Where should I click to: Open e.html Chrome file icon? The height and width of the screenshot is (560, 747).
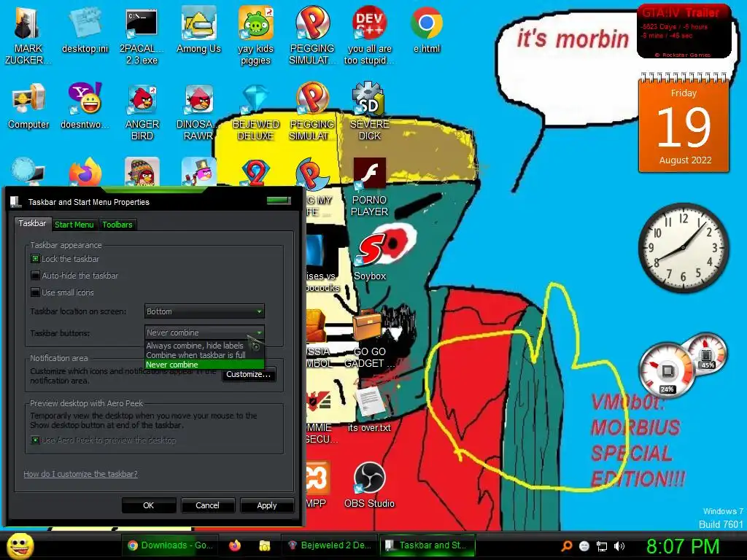(426, 29)
